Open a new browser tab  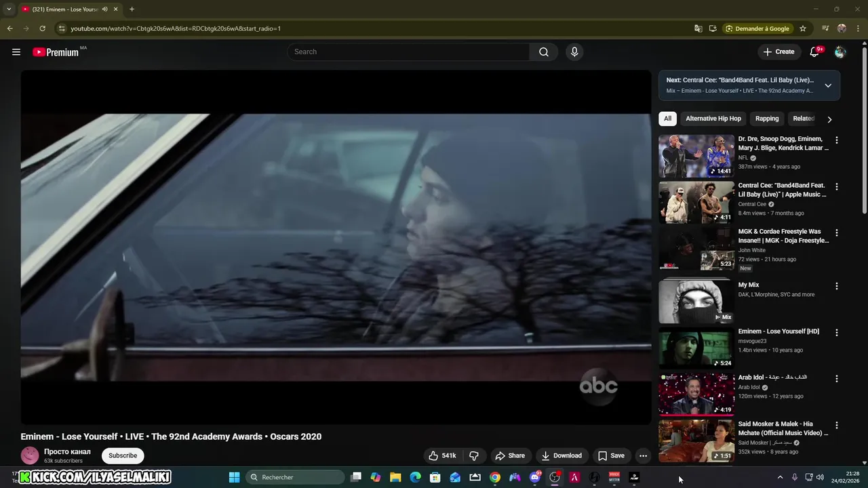pyautogui.click(x=132, y=9)
